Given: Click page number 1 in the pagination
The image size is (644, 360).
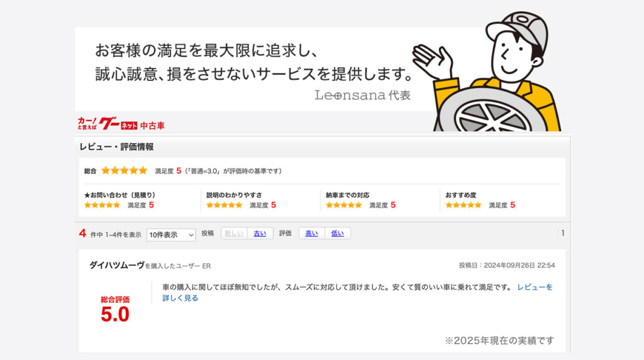Looking at the screenshot, I should pyautogui.click(x=563, y=233).
